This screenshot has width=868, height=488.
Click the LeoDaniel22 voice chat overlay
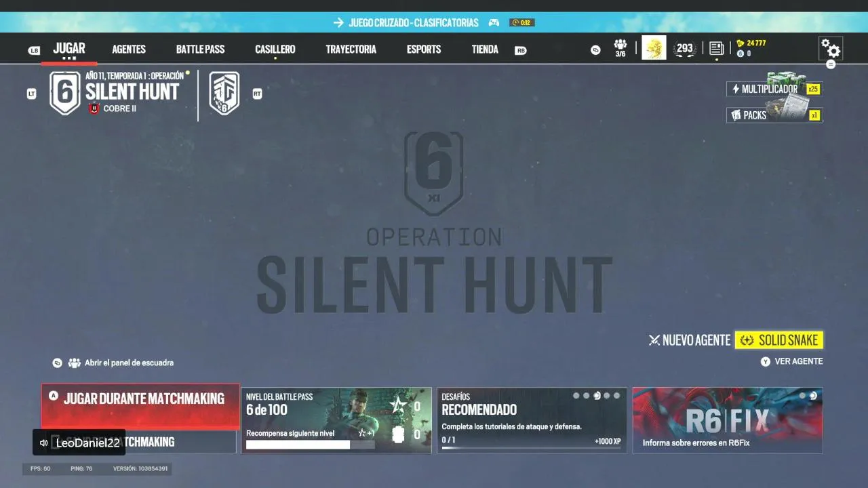(x=79, y=443)
